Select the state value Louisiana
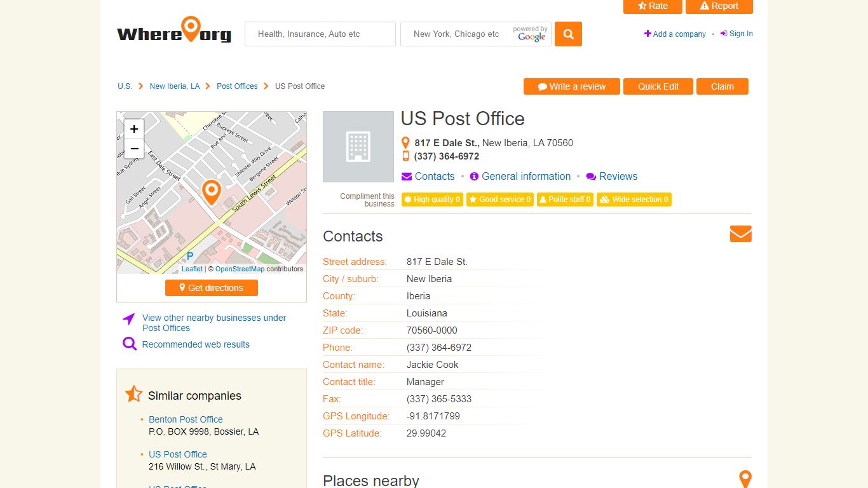The height and width of the screenshot is (488, 868). (427, 313)
